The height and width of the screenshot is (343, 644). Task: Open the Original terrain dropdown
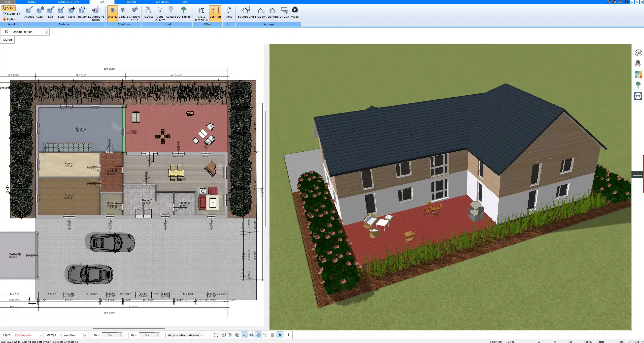[46, 32]
